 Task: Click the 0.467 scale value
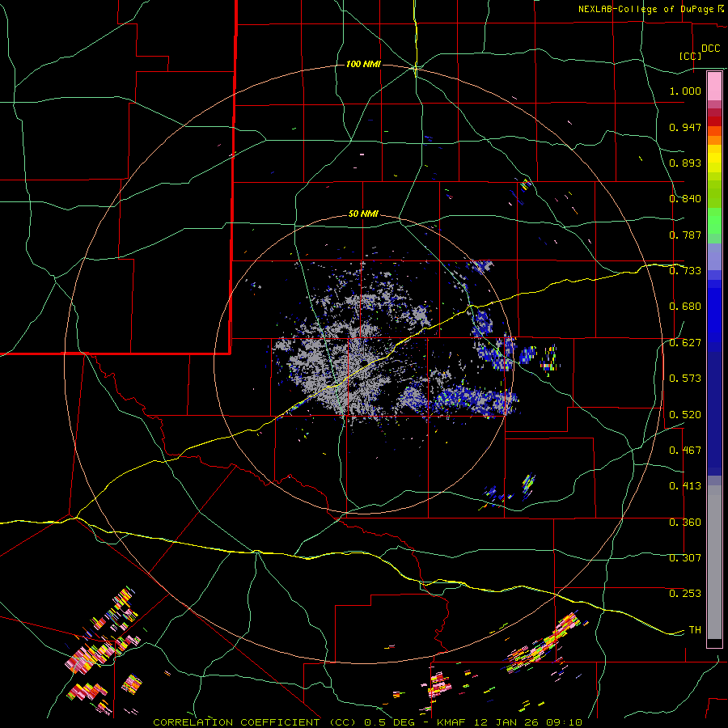pyautogui.click(x=685, y=451)
